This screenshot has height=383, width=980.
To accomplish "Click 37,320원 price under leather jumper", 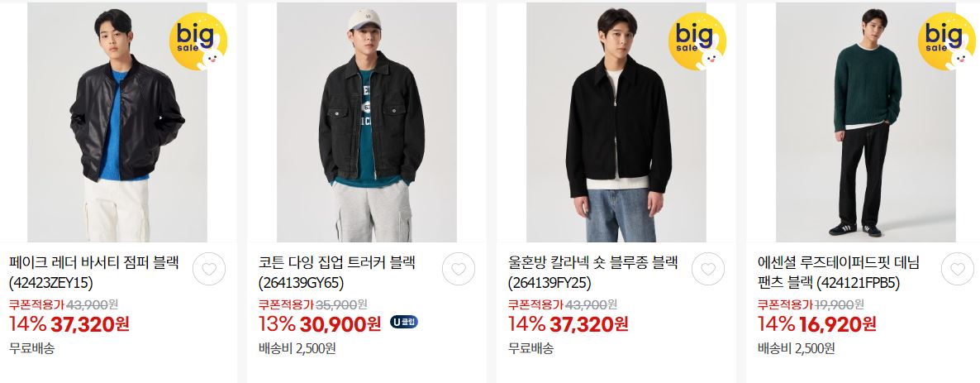I will tap(90, 323).
